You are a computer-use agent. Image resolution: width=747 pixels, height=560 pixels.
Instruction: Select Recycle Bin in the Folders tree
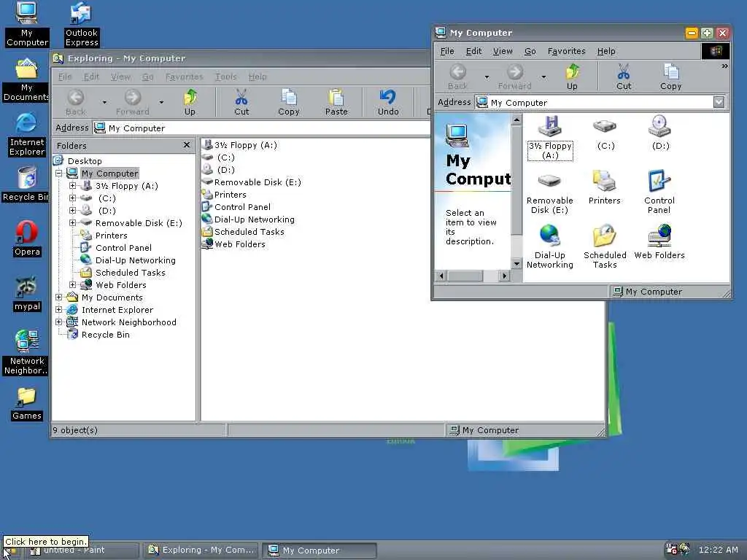point(99,334)
